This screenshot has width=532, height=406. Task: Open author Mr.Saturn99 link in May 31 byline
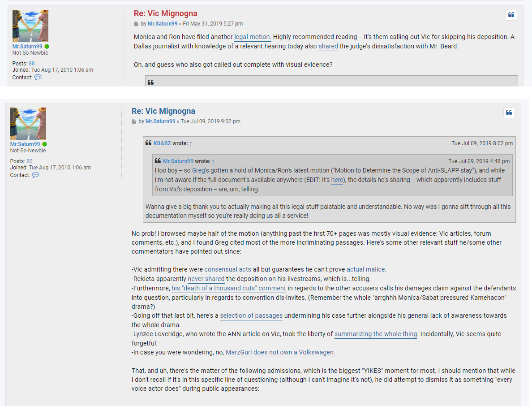coord(163,24)
